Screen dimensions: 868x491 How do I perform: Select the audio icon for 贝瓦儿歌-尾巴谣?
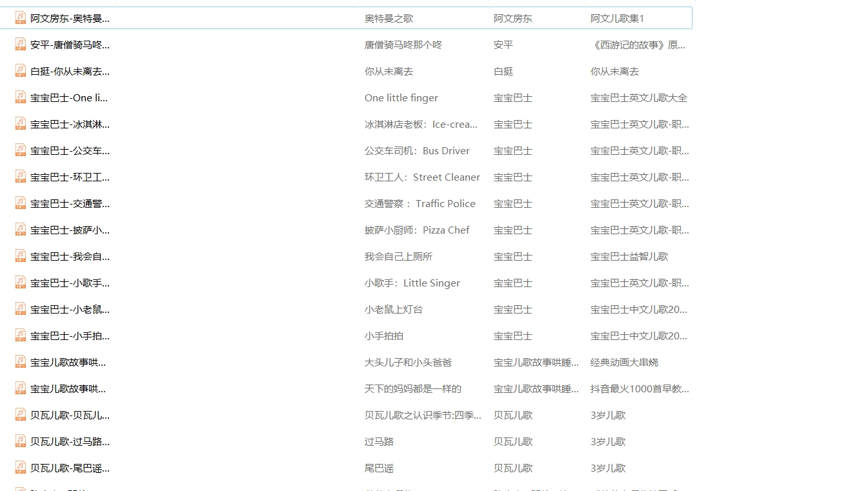[x=21, y=468]
